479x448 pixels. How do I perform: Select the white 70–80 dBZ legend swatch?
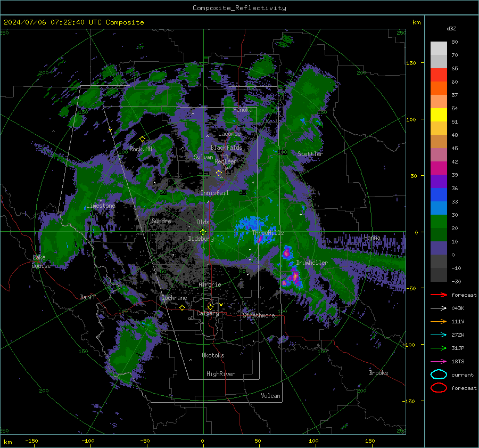[439, 48]
